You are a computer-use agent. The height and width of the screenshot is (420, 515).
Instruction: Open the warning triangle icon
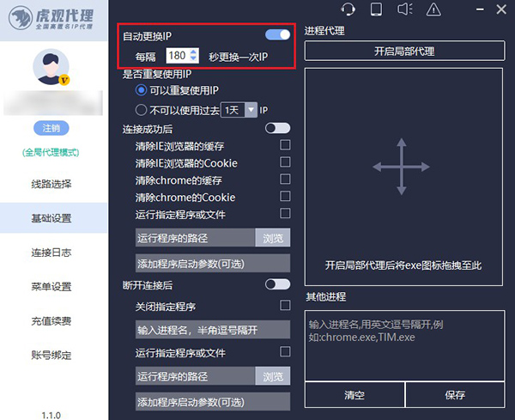click(433, 9)
